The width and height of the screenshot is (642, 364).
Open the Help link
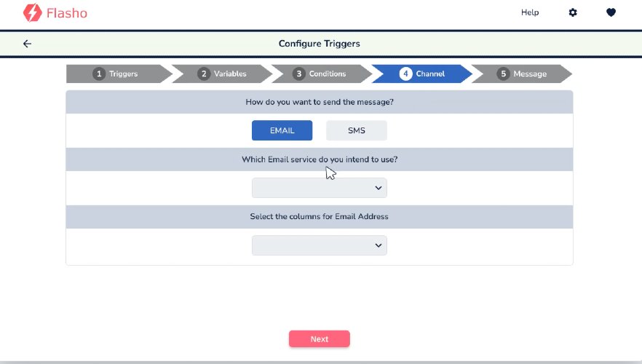[530, 12]
